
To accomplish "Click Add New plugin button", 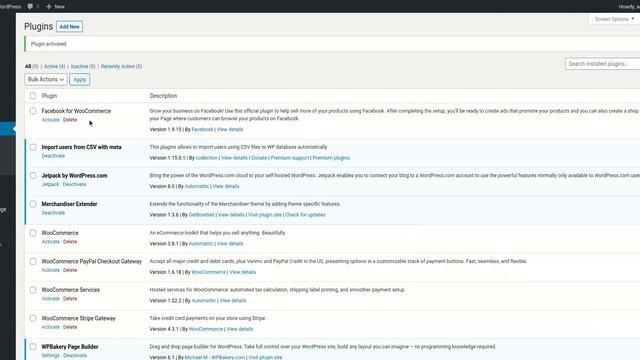I will [69, 27].
